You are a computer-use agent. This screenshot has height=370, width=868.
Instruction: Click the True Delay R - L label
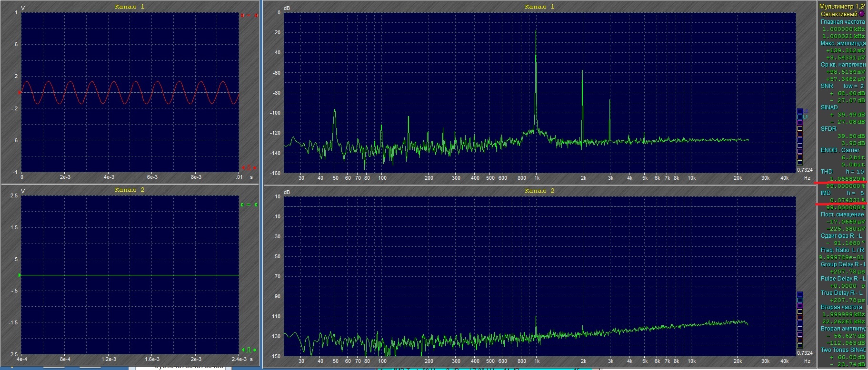pyautogui.click(x=842, y=293)
